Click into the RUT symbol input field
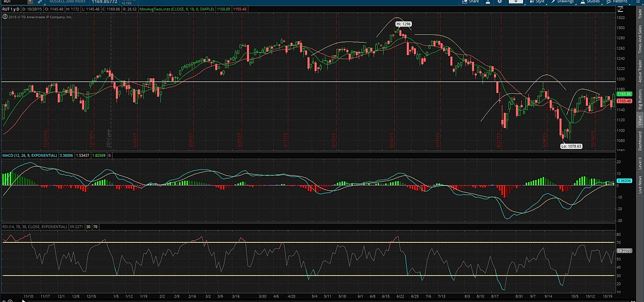The image size is (644, 302). pos(15,2)
